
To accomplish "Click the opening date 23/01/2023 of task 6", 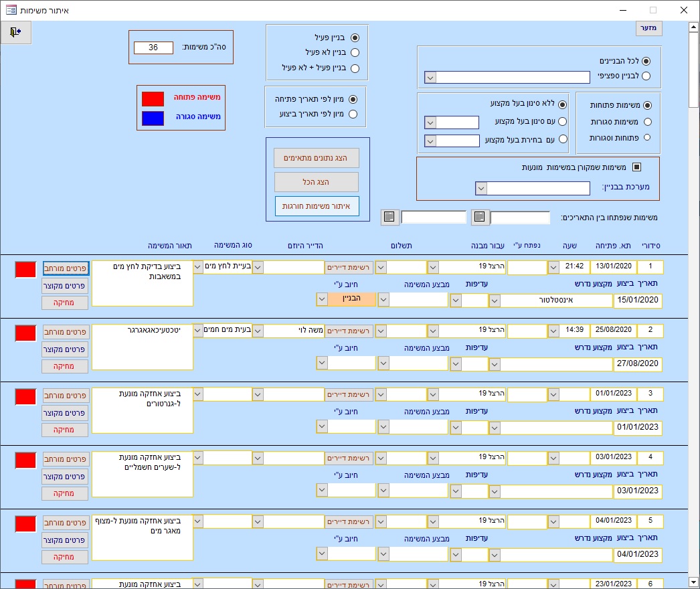I will click(614, 584).
